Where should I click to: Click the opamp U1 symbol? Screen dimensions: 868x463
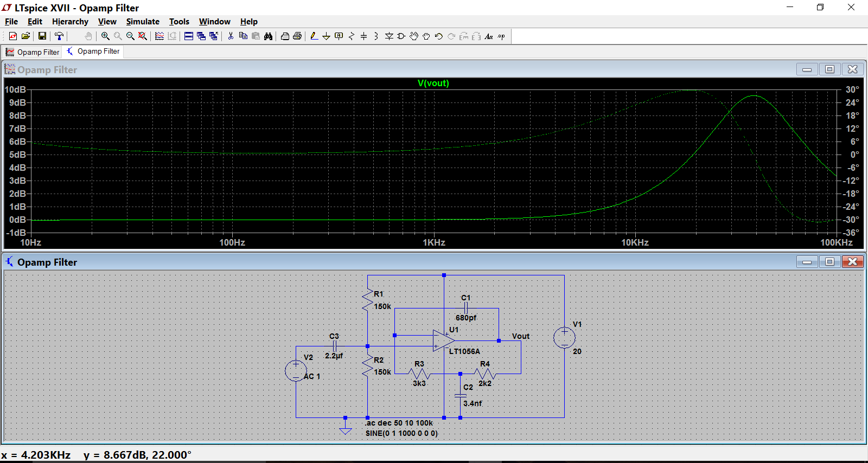(x=444, y=340)
